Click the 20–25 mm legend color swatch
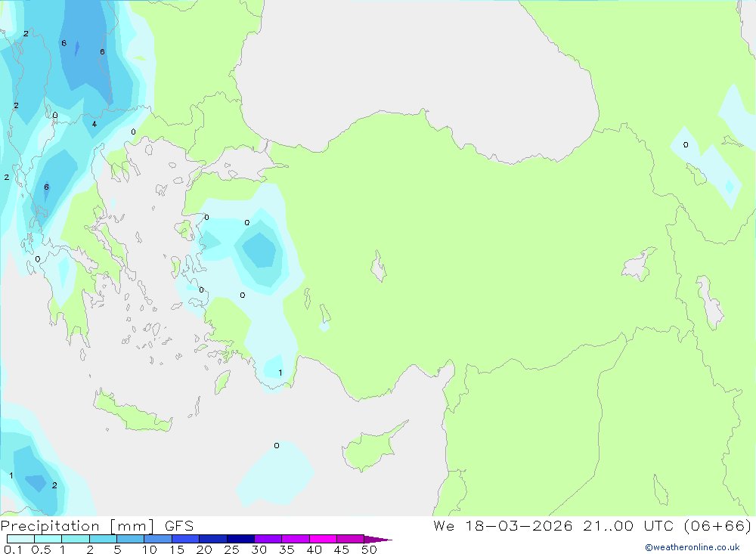756x554 pixels. click(x=213, y=539)
